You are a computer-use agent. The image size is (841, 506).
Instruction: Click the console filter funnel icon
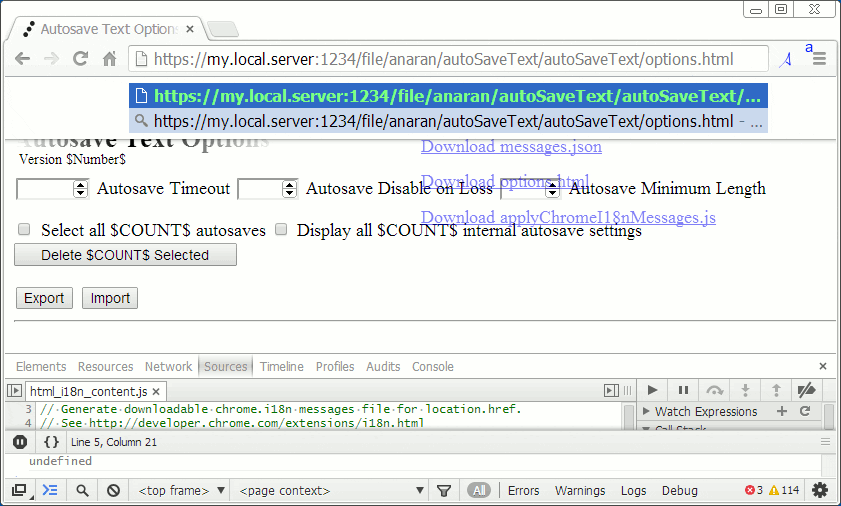444,491
